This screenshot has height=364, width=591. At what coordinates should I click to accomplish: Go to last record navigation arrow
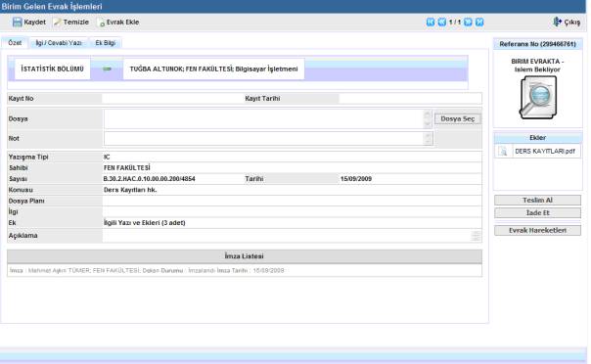(479, 23)
